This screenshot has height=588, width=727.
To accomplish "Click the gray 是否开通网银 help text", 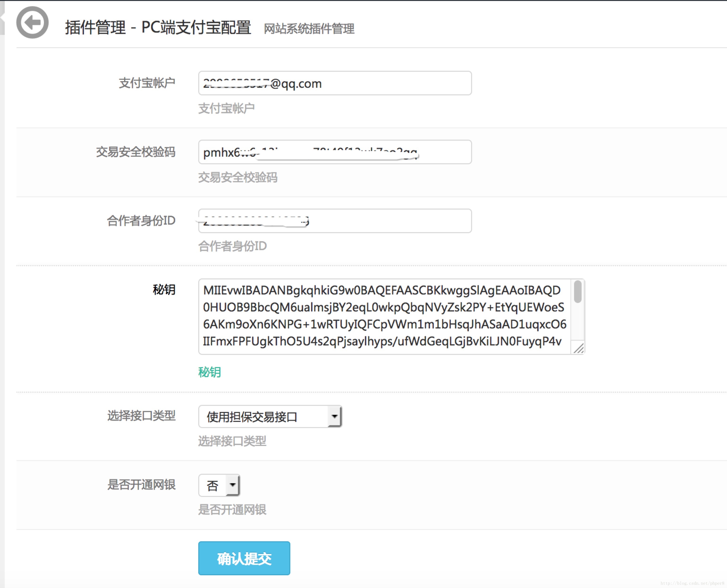I will [x=232, y=510].
